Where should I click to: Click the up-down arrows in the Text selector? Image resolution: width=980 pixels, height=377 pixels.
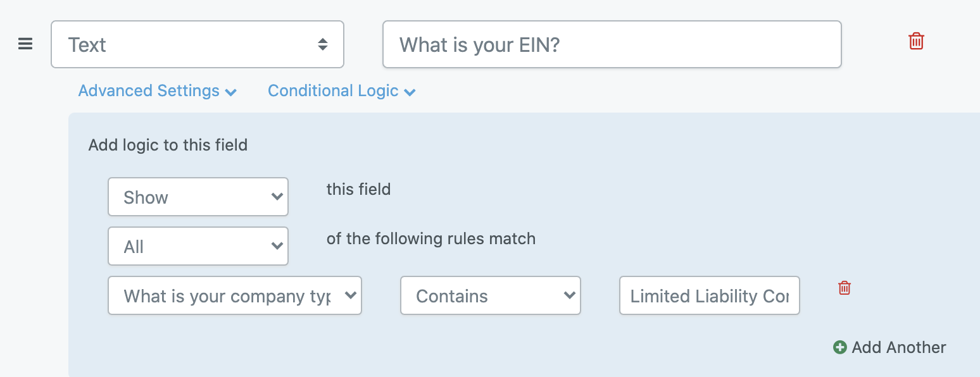coord(323,44)
